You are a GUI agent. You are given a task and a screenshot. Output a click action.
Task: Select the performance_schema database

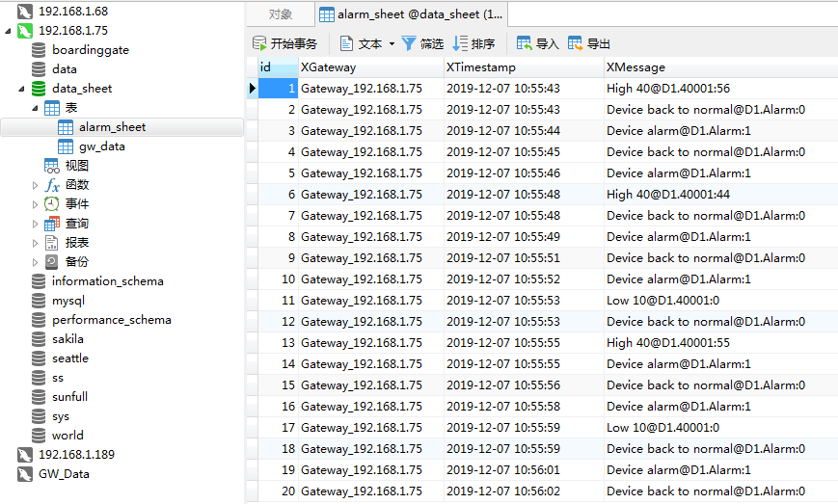(112, 320)
